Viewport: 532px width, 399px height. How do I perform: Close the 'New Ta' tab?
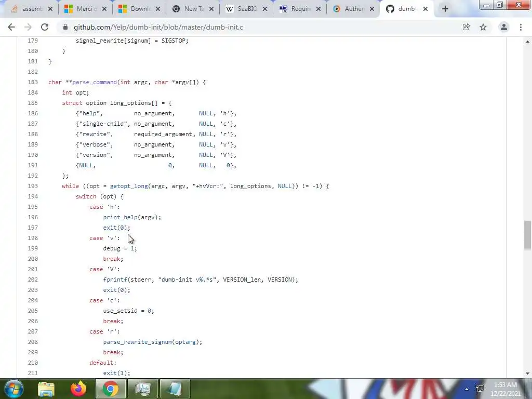point(211,9)
